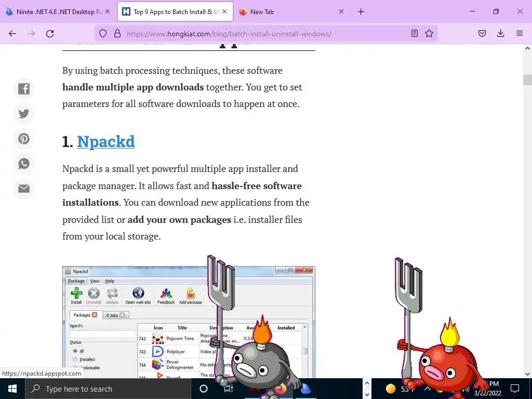Click the page scrollbar thumb

pyautogui.click(x=527, y=79)
